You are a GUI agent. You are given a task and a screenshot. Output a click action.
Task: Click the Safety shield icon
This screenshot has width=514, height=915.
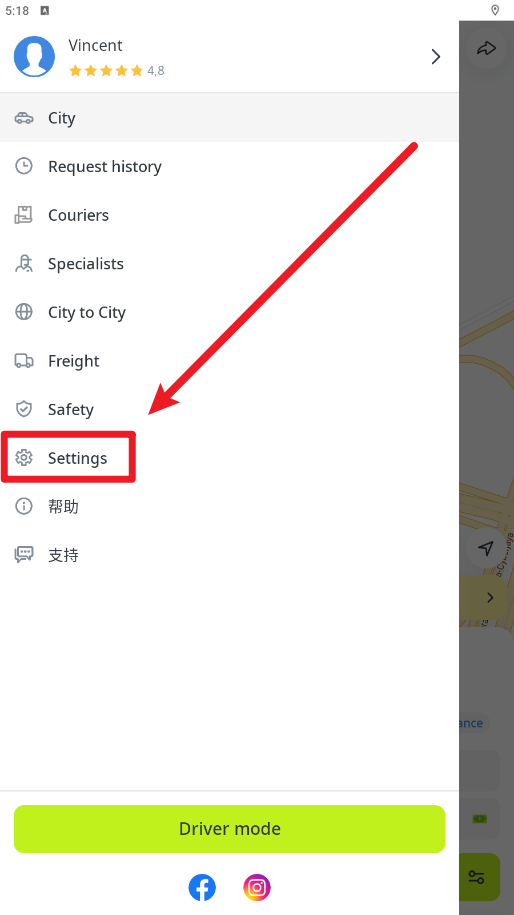24,409
